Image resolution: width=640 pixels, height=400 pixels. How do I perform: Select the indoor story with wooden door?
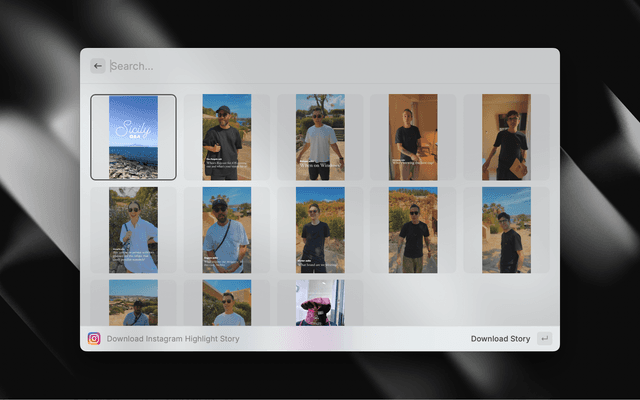pos(413,137)
